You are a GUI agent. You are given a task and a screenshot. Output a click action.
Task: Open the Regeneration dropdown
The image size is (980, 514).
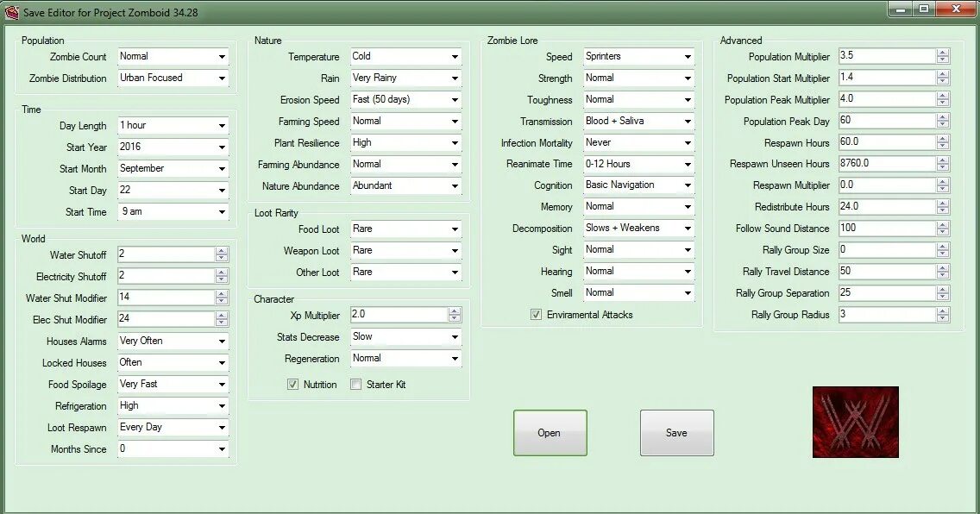405,359
